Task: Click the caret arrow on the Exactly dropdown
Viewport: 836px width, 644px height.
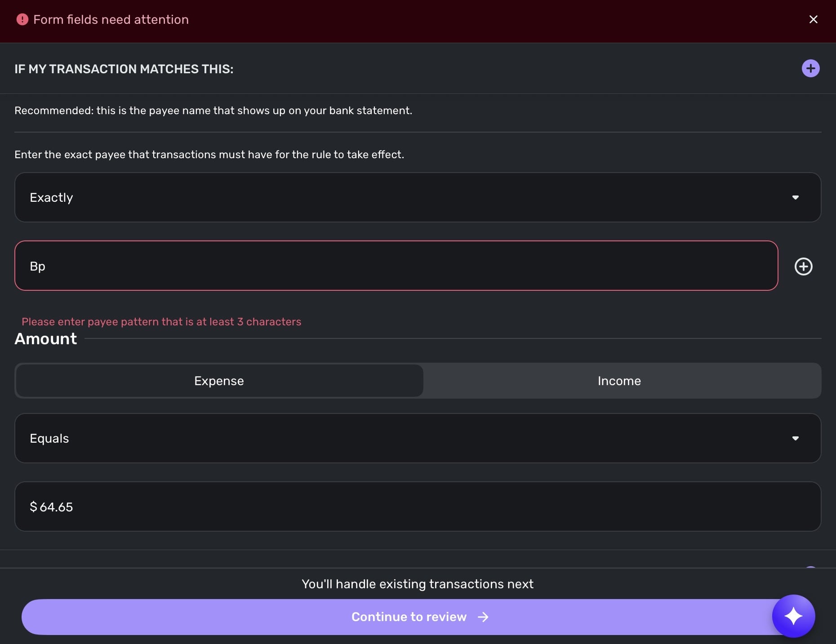Action: pos(795,197)
